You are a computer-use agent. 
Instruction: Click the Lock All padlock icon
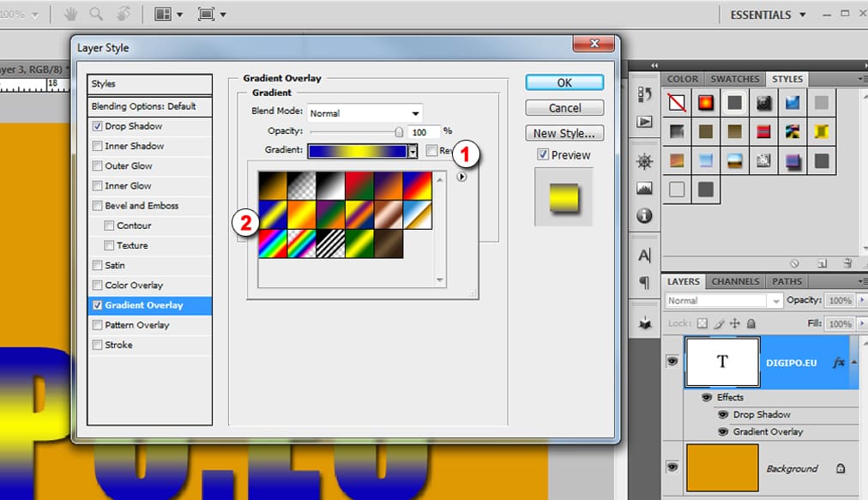(x=751, y=324)
